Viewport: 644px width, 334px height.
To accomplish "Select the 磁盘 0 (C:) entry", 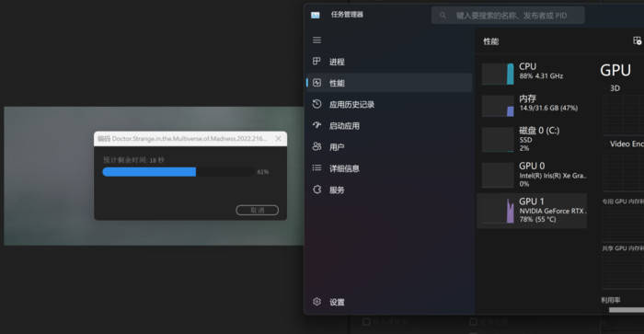I will [532, 140].
